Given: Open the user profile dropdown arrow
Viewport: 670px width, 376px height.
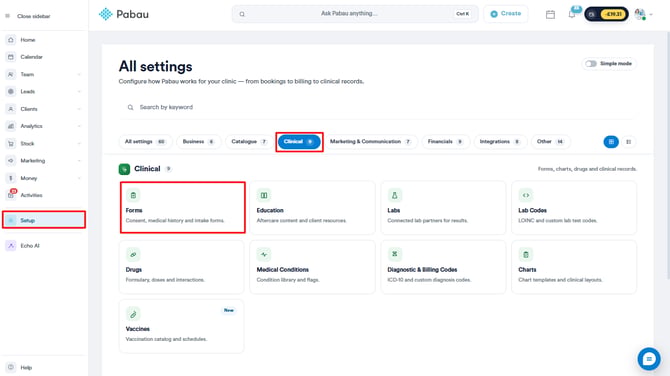Looking at the screenshot, I should [651, 15].
